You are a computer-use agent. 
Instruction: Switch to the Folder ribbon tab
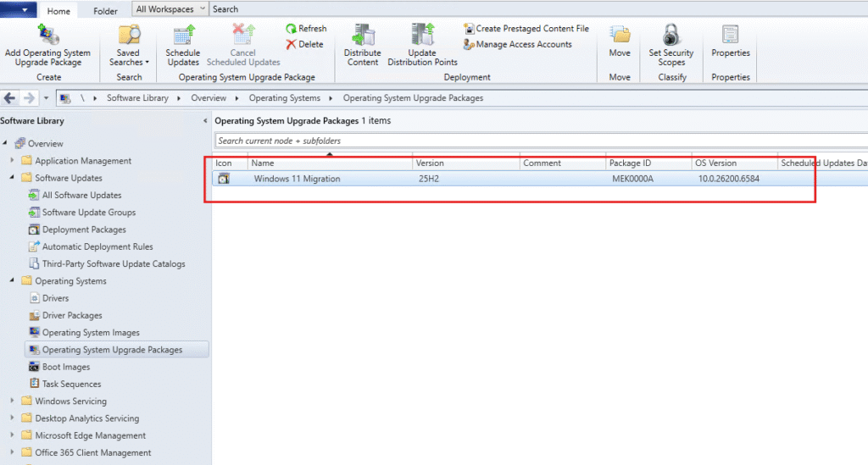106,11
